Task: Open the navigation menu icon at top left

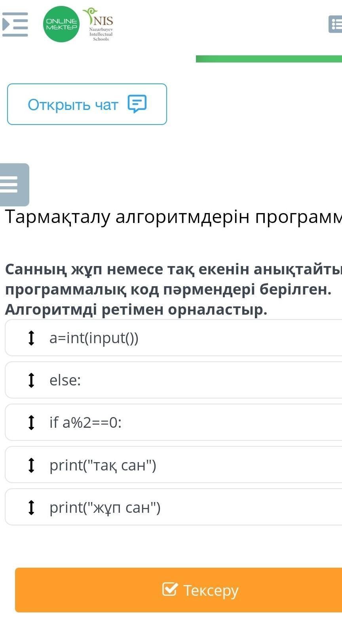Action: coord(15,24)
